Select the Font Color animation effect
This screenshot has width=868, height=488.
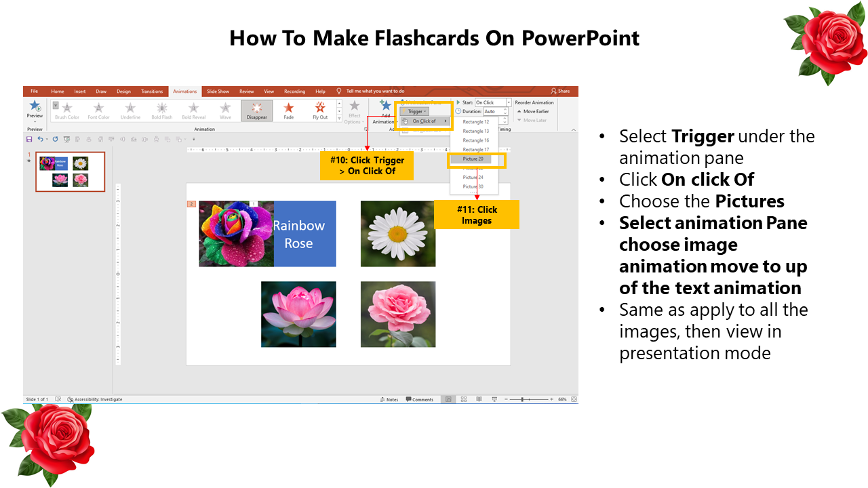[x=98, y=111]
